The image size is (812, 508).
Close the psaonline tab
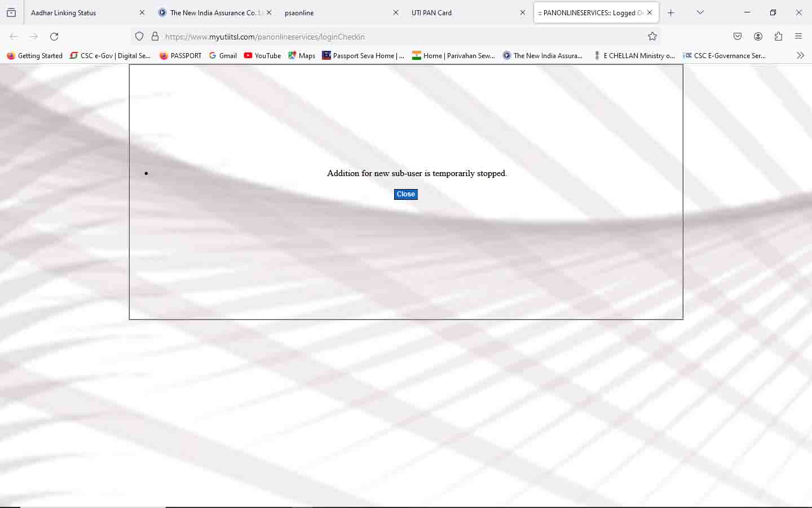(x=396, y=12)
